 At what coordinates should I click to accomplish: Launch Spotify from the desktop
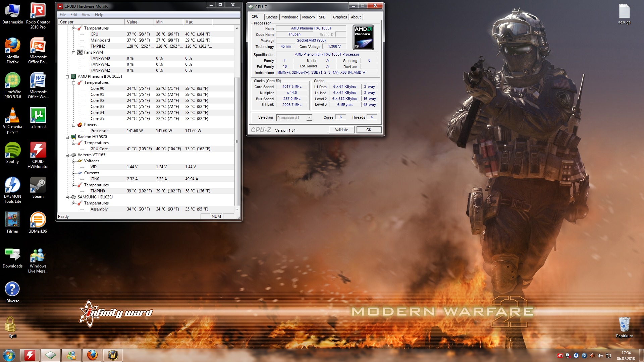[12, 153]
